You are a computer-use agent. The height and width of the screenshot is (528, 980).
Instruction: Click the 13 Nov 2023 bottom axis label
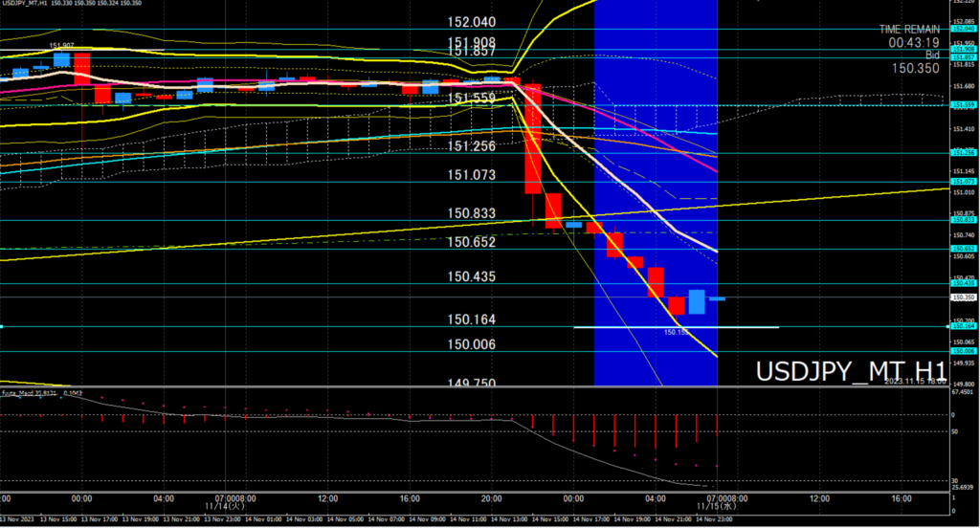(17, 519)
